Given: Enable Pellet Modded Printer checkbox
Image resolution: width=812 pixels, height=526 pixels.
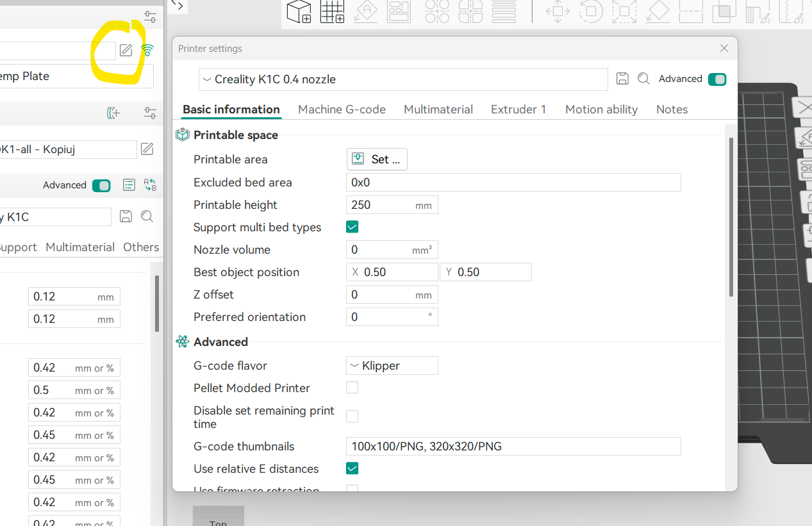Looking at the screenshot, I should coord(352,388).
